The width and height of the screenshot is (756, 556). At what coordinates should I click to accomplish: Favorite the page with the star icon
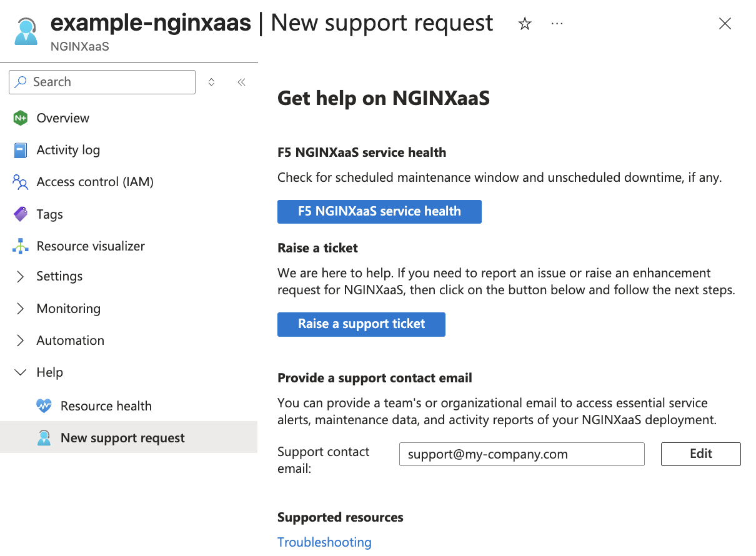(x=525, y=24)
